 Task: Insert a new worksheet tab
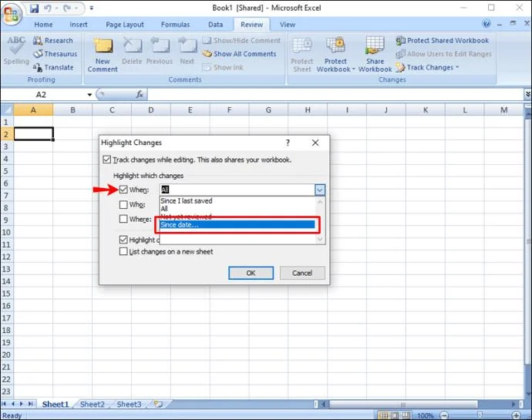158,404
